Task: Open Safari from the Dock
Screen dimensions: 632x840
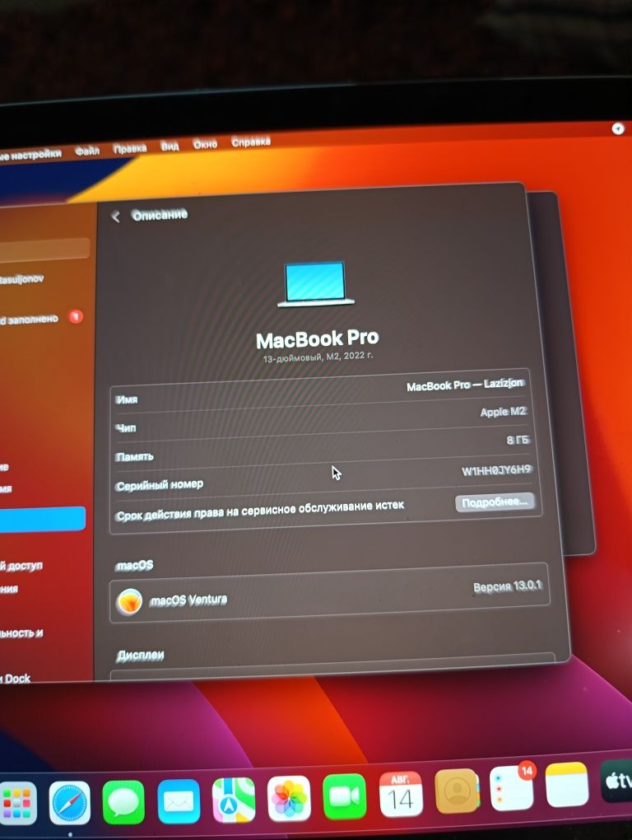Action: click(70, 802)
